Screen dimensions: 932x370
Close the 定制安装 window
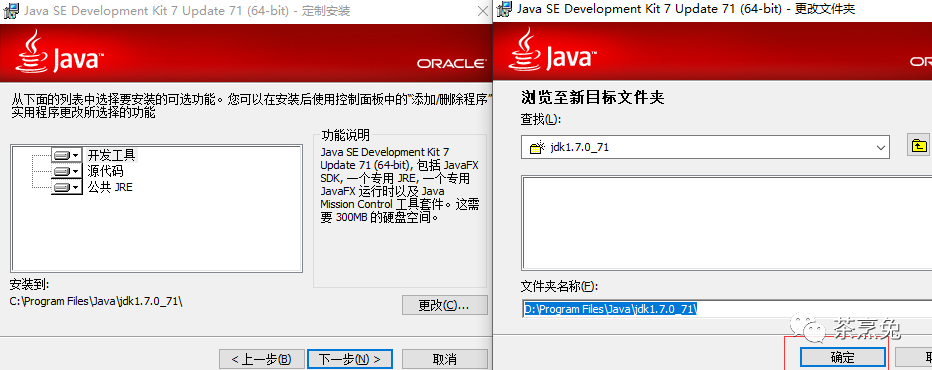(x=483, y=11)
